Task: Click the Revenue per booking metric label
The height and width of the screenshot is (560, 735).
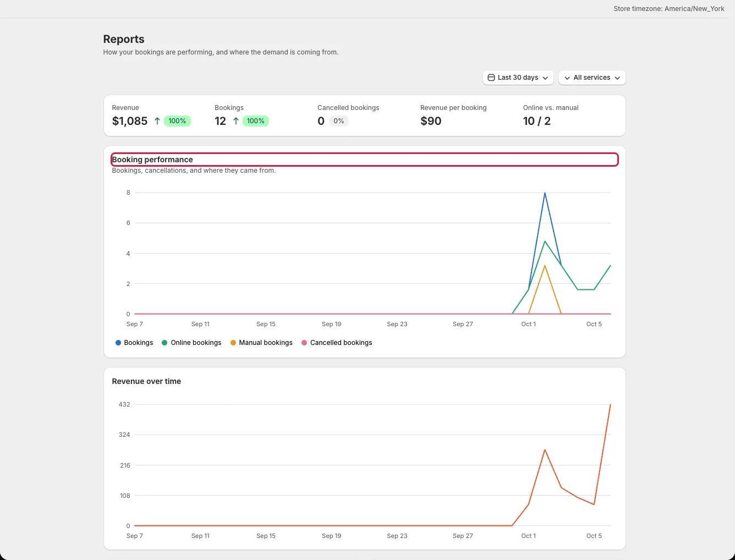Action: (453, 108)
